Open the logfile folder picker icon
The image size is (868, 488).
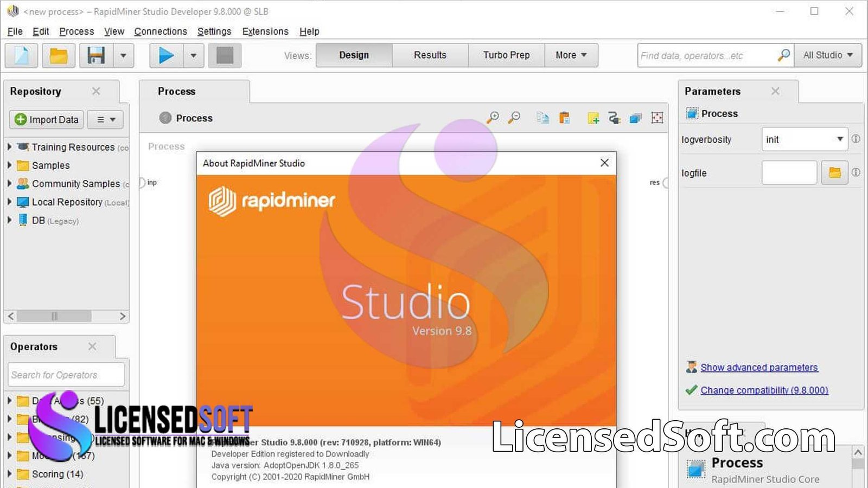click(835, 172)
